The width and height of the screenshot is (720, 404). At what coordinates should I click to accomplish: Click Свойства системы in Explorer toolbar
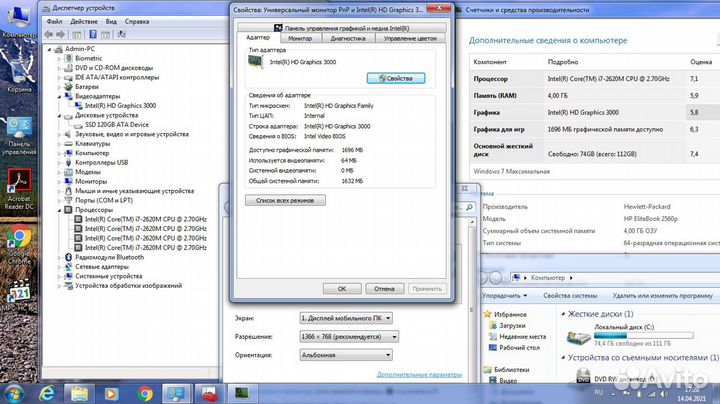(x=570, y=296)
